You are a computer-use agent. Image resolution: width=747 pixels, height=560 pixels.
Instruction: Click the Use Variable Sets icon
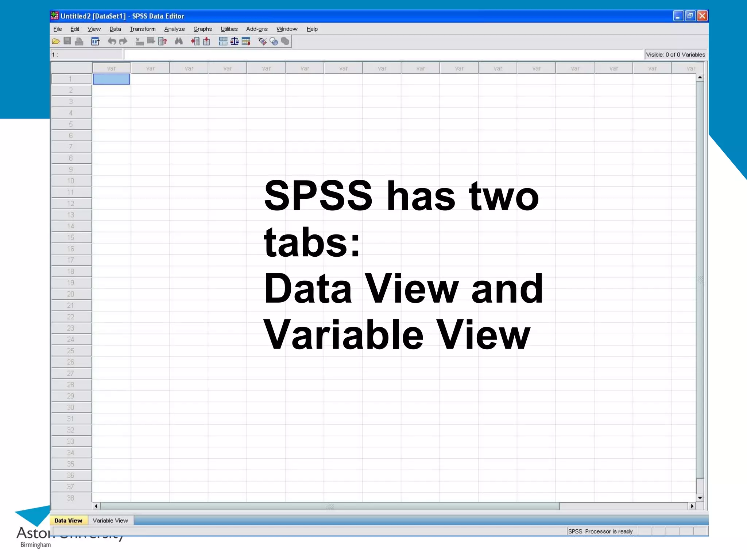coord(274,42)
